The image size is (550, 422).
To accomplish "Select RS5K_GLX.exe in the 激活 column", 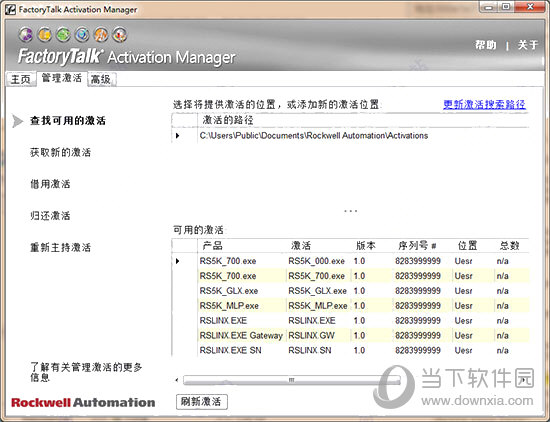I will point(317,291).
